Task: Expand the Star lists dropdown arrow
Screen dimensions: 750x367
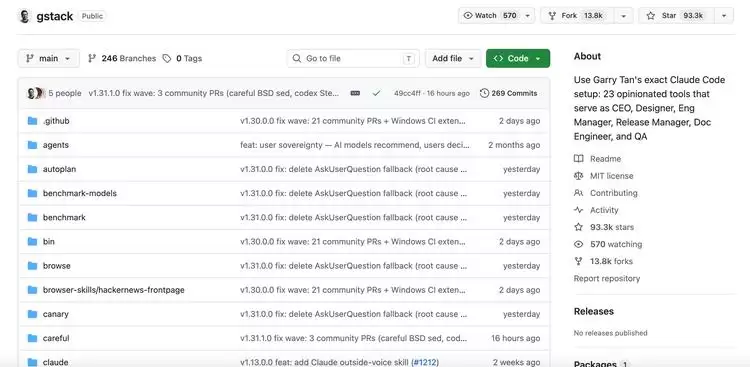Action: tap(724, 16)
